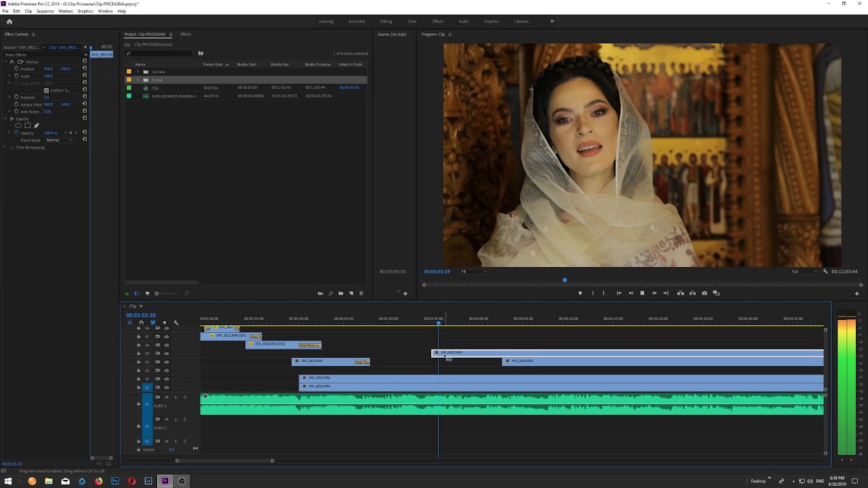Select the free draw bezier pen mask tool
868x488 pixels.
coord(37,125)
